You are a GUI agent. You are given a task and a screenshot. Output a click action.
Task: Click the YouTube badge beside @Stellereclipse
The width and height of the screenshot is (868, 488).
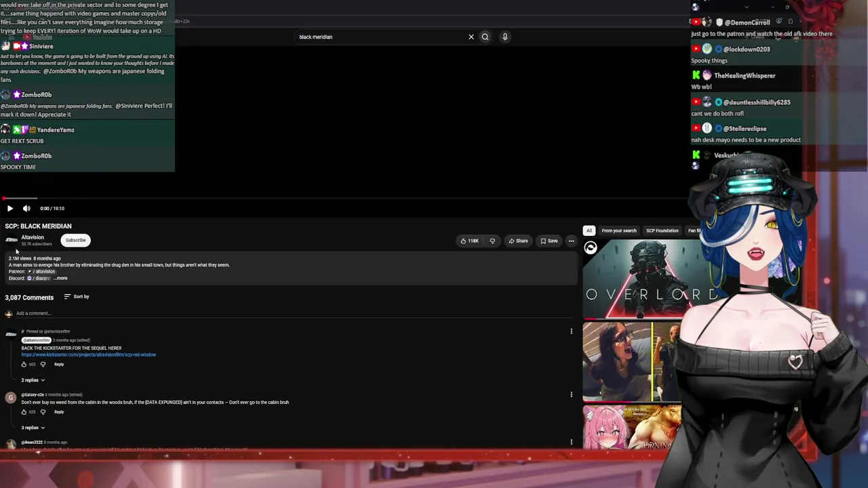pyautogui.click(x=696, y=129)
